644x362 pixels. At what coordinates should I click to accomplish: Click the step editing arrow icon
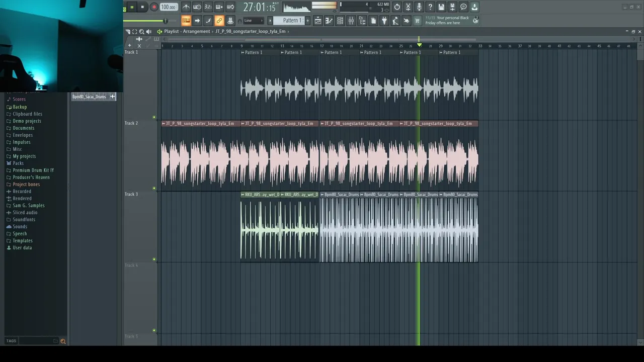click(197, 21)
